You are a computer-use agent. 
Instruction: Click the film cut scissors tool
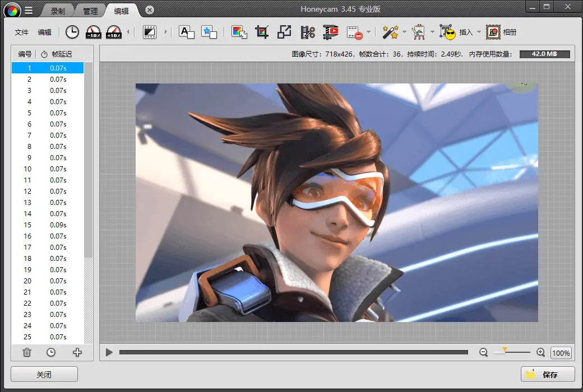pyautogui.click(x=308, y=32)
